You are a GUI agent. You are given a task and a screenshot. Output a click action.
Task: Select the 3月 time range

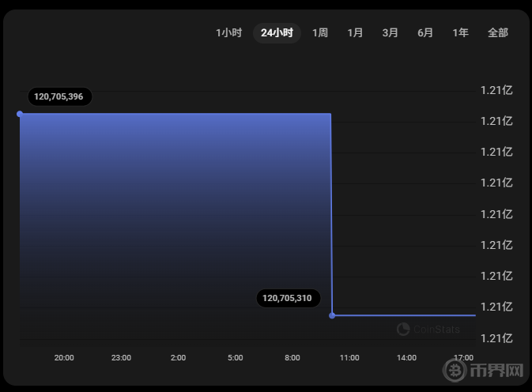click(390, 32)
